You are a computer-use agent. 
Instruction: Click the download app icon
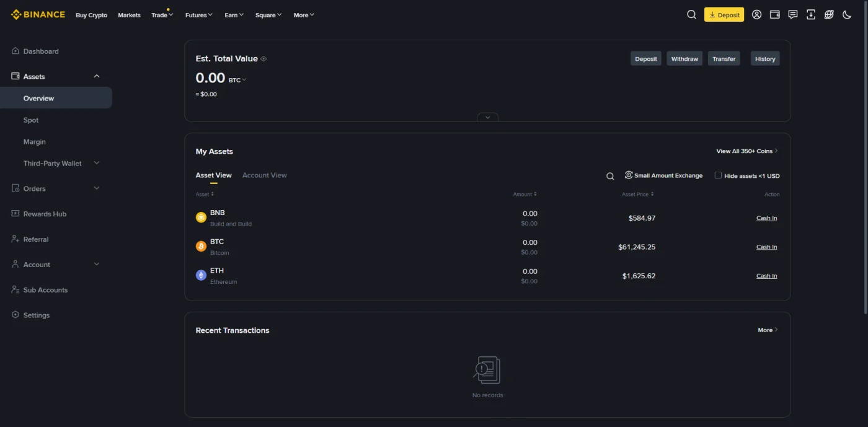coord(810,15)
